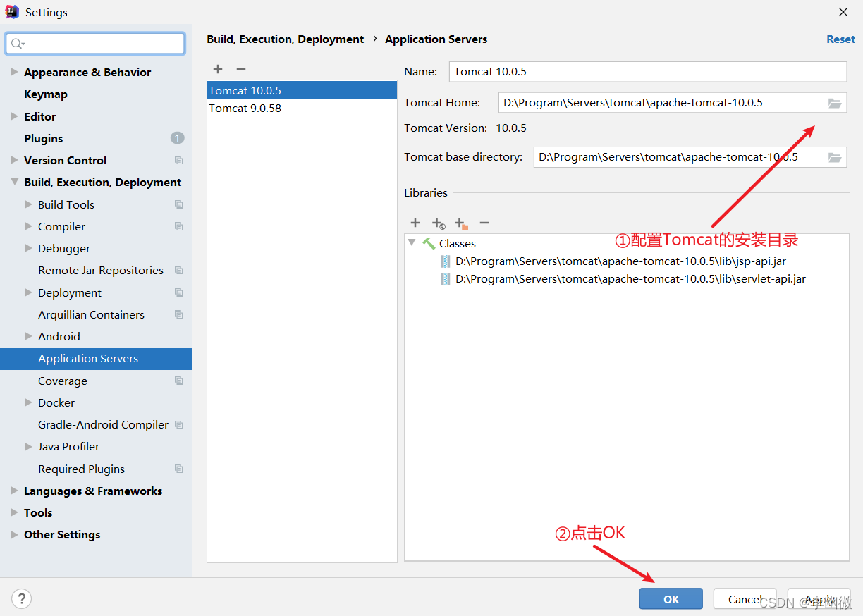Click the search magnifier icon in settings
The height and width of the screenshot is (616, 863).
(x=18, y=44)
